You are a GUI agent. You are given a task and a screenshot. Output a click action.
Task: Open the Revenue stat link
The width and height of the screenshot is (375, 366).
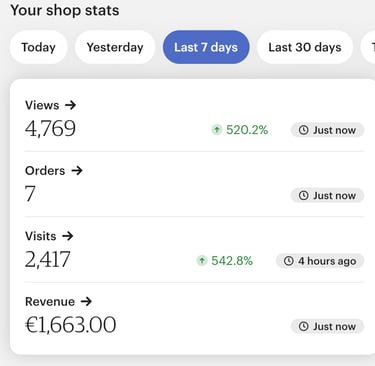[x=58, y=302]
